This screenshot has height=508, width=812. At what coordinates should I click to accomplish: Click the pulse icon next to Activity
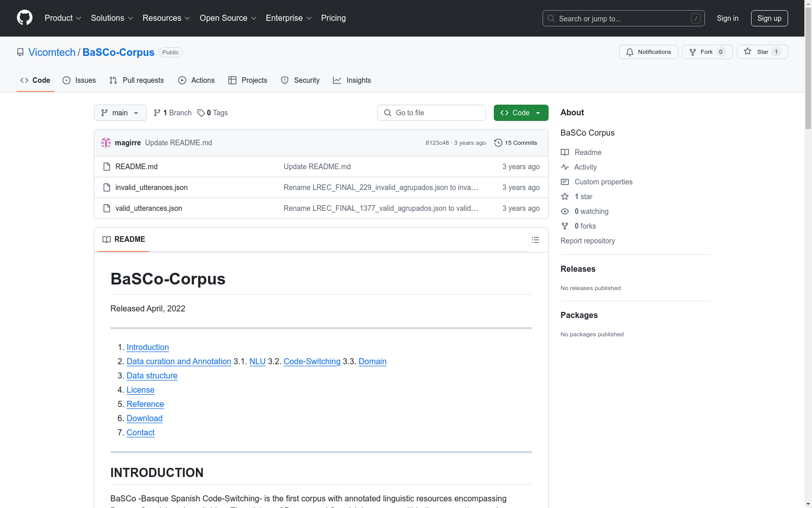(565, 167)
